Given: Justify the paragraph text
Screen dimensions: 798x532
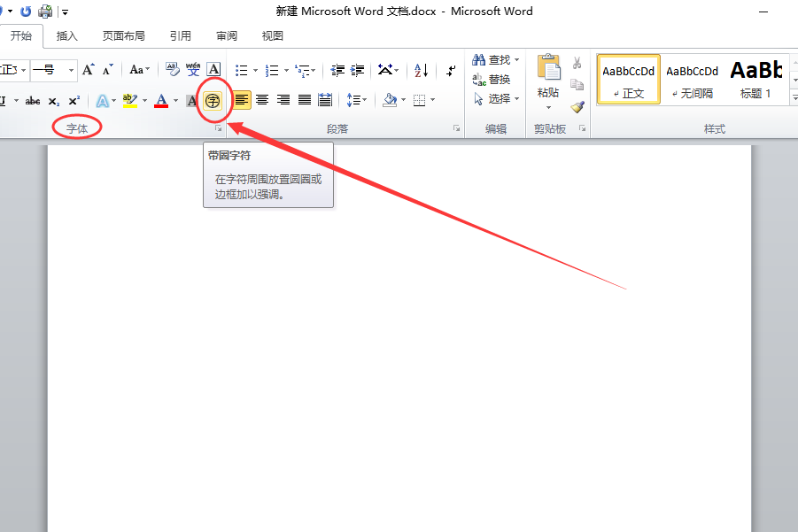Looking at the screenshot, I should tap(305, 100).
